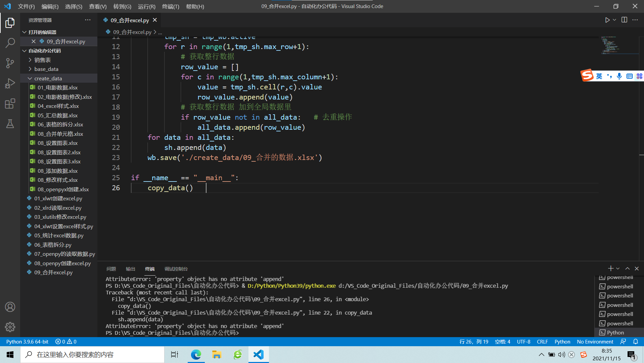Split the editor to the right
This screenshot has width=644, height=363.
coord(624,20)
